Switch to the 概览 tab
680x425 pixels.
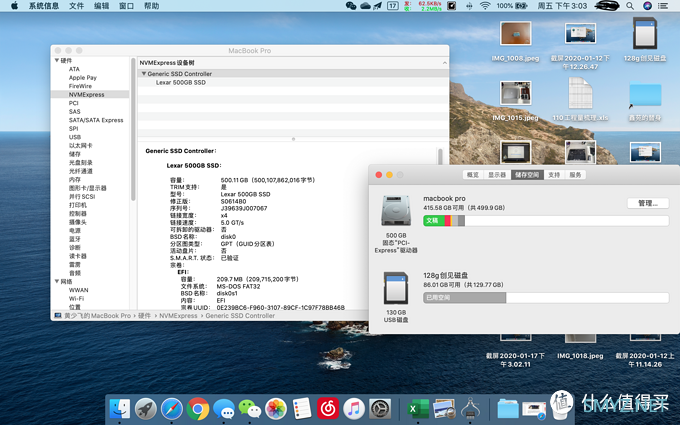(x=473, y=175)
